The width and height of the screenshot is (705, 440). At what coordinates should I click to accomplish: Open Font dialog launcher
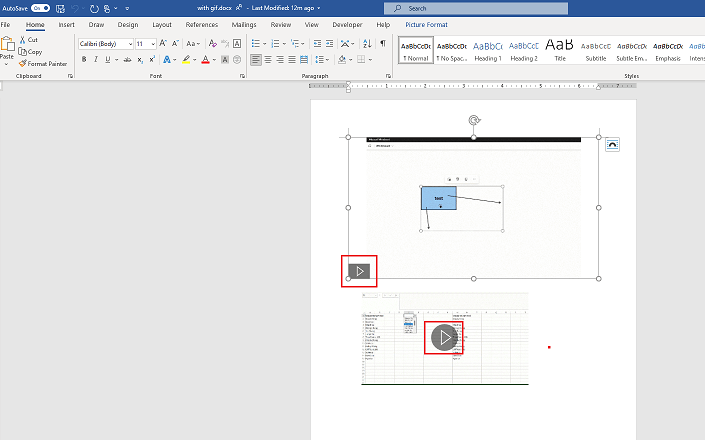(x=242, y=76)
